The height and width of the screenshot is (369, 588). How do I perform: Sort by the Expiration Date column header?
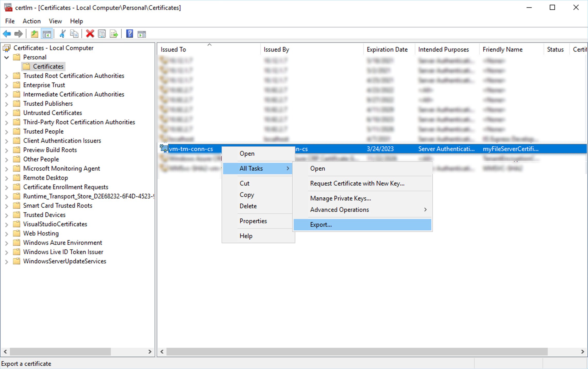coord(389,49)
